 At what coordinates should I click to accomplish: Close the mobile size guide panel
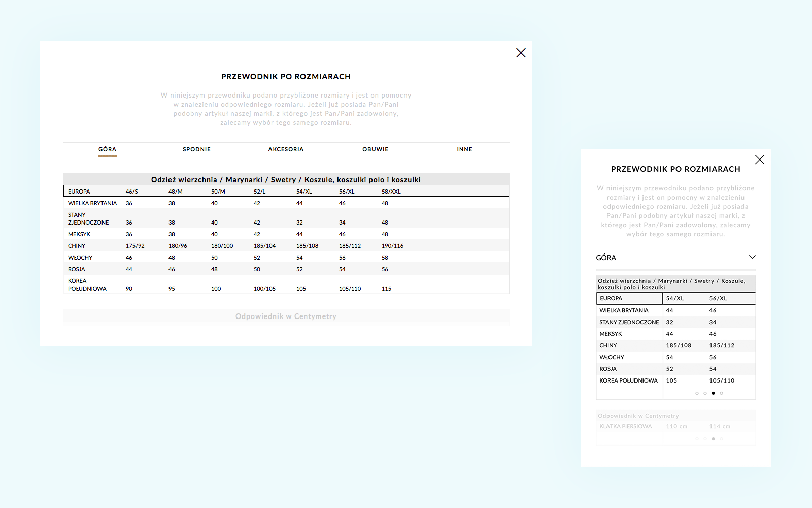(x=760, y=160)
